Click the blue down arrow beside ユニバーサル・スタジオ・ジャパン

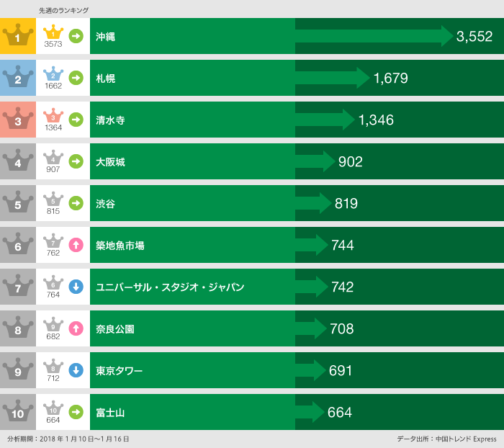76,287
